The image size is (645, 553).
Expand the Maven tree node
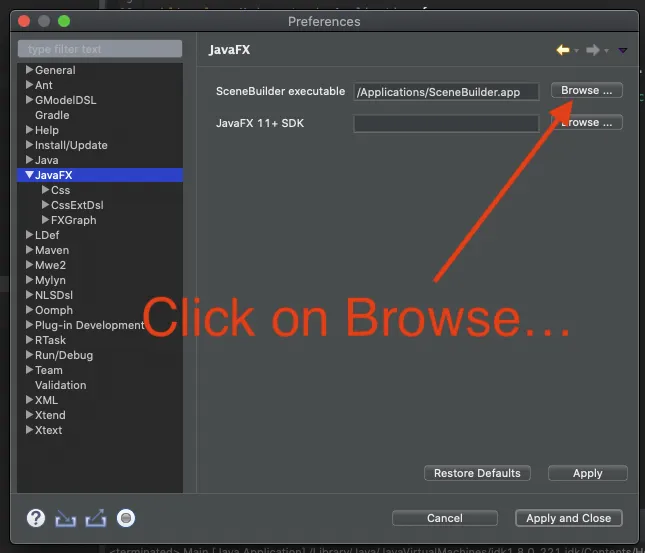click(x=29, y=250)
